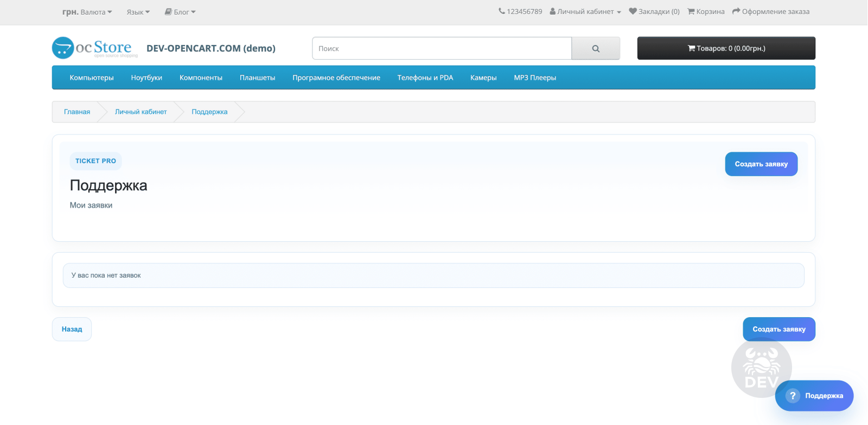Click the ocStore logo
Viewport: 868px width, 425px height.
pyautogui.click(x=95, y=48)
